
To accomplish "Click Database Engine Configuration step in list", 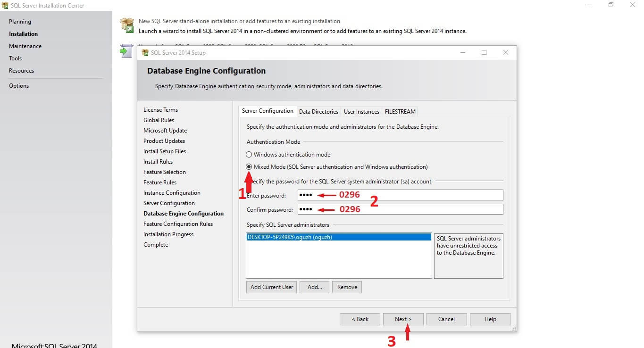I will click(x=184, y=214).
